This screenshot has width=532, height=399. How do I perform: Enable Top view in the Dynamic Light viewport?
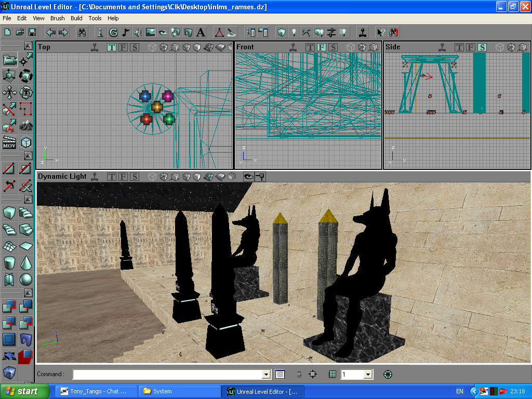click(112, 177)
